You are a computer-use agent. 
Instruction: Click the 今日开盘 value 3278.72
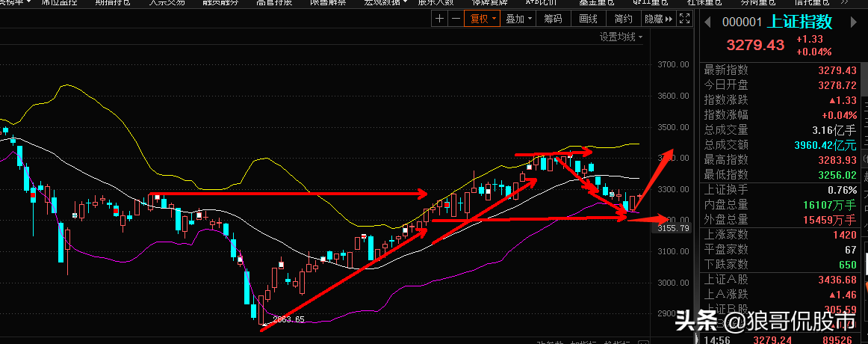tap(837, 85)
